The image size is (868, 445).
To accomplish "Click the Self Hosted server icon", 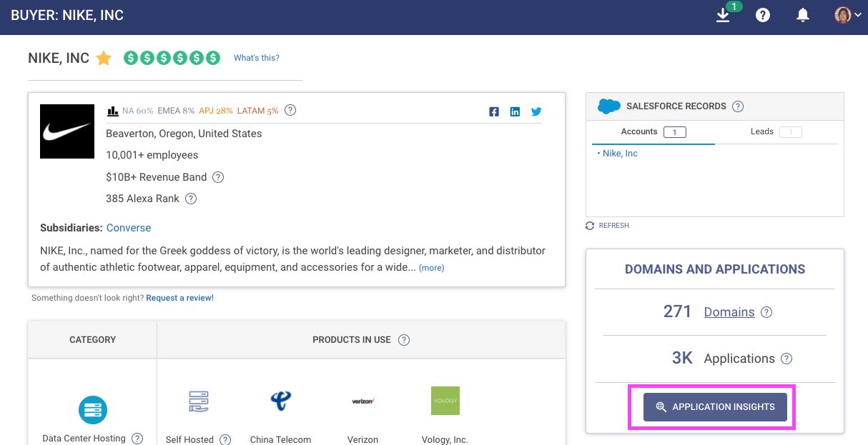I will coord(199,401).
